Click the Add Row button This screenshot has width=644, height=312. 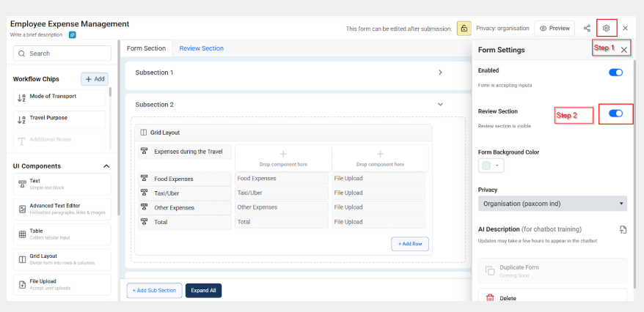click(x=410, y=244)
